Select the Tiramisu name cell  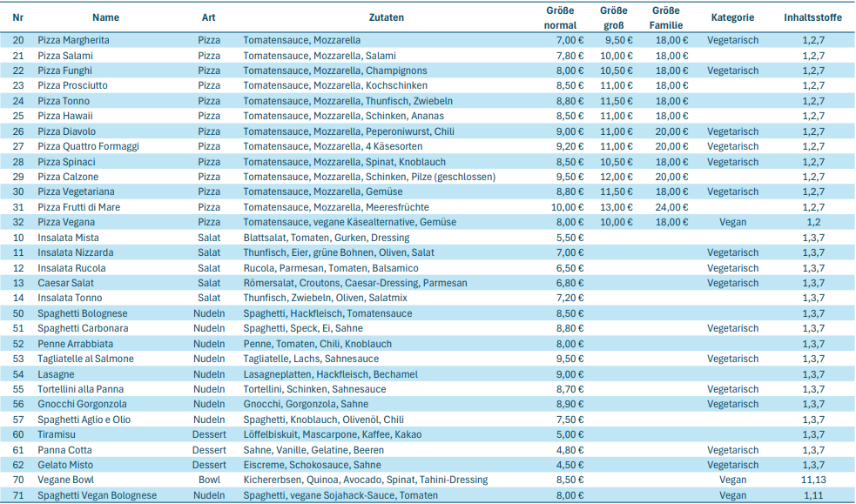click(x=57, y=434)
